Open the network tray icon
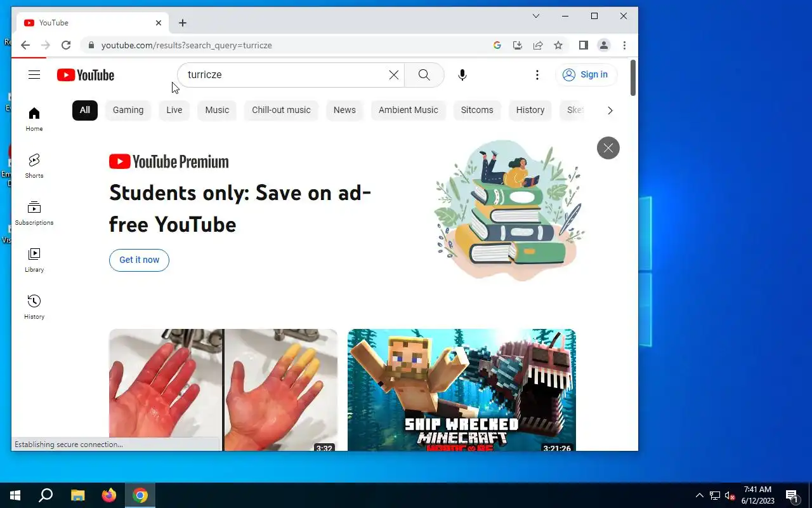The width and height of the screenshot is (812, 508). (715, 495)
